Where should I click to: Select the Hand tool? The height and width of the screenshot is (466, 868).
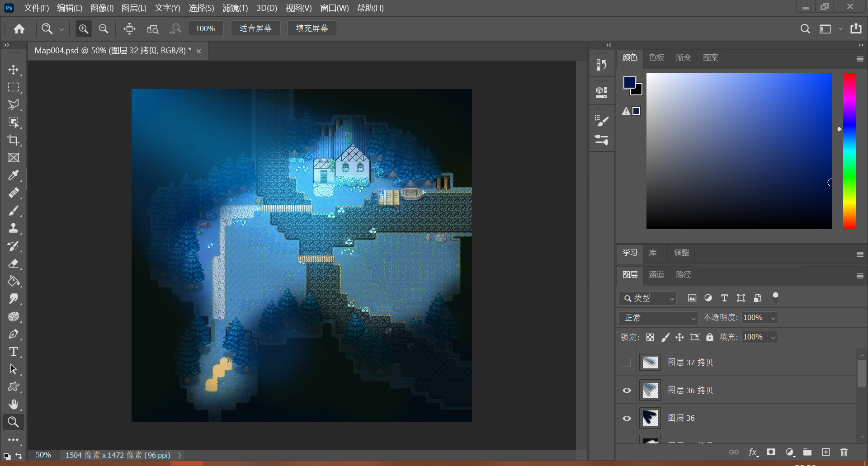pyautogui.click(x=14, y=404)
